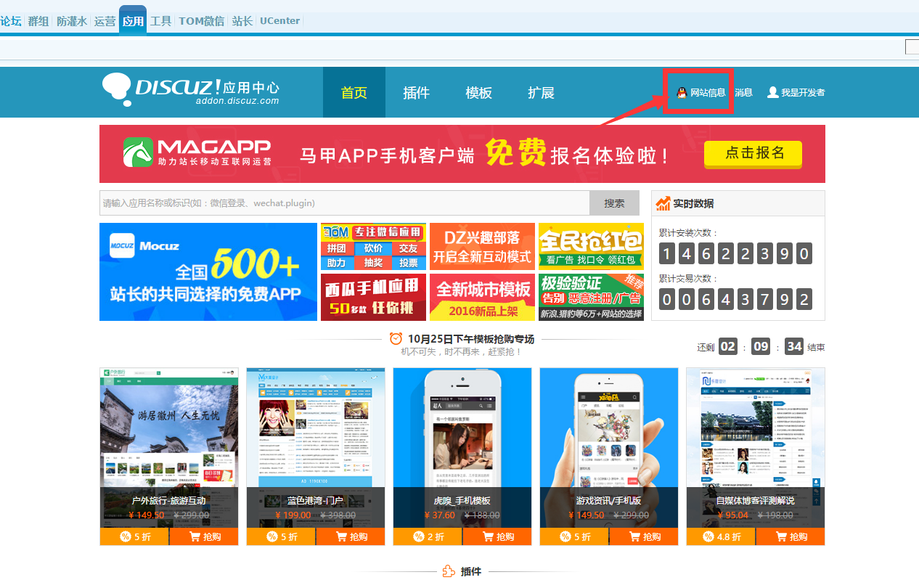Click the Mocuz logo icon in the blue banner
The width and height of the screenshot is (919, 588).
coord(123,245)
